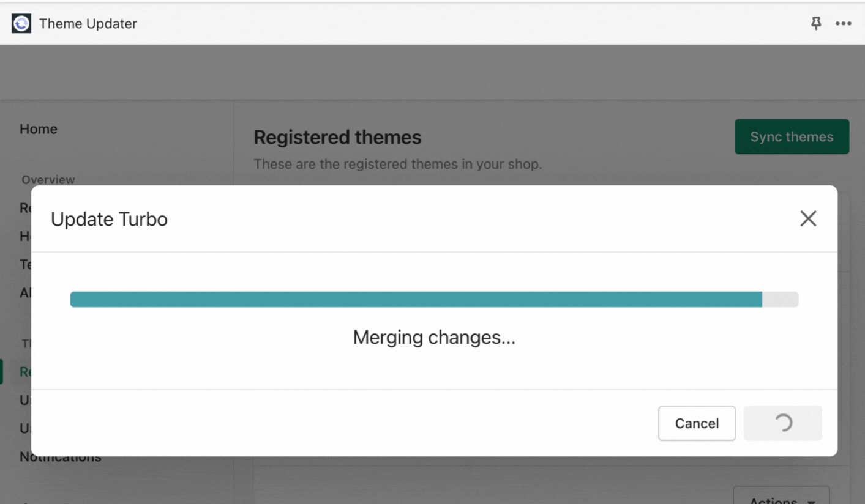The width and height of the screenshot is (865, 504).
Task: Click the Theme Updater title text
Action: (88, 24)
